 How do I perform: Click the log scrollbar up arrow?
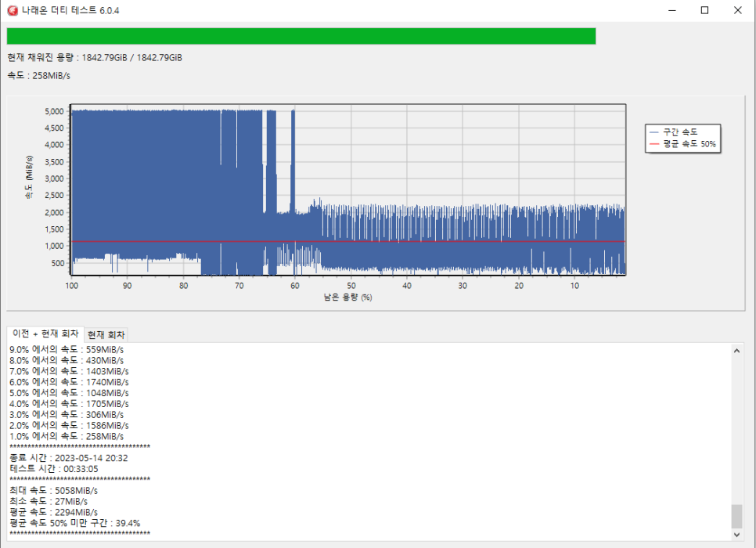(x=736, y=351)
